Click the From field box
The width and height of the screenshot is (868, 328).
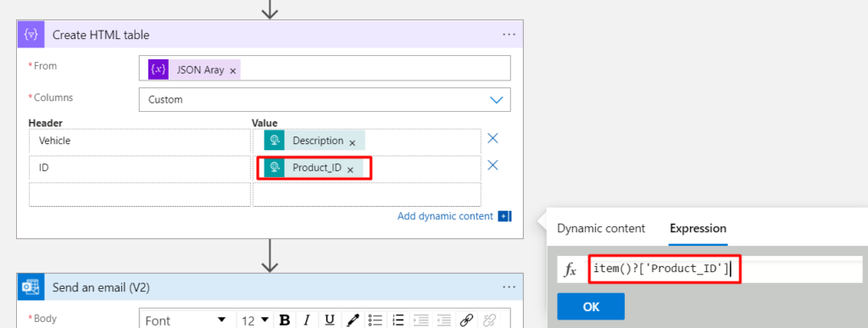pyautogui.click(x=325, y=69)
